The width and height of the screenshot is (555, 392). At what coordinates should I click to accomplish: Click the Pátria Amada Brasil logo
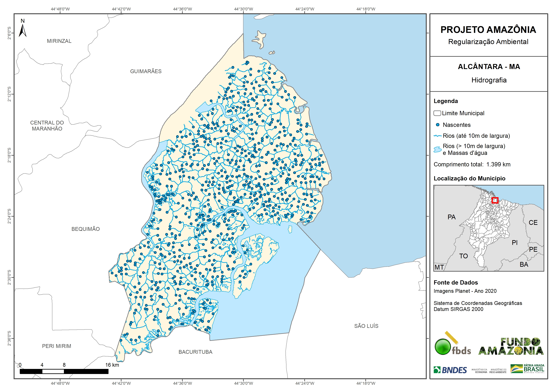pyautogui.click(x=527, y=369)
